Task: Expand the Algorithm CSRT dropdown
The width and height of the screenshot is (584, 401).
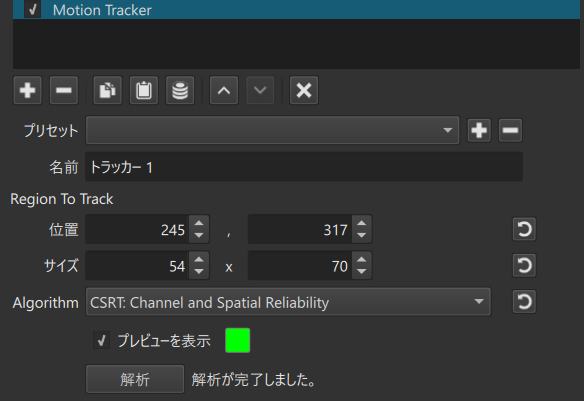Action: [x=288, y=302]
